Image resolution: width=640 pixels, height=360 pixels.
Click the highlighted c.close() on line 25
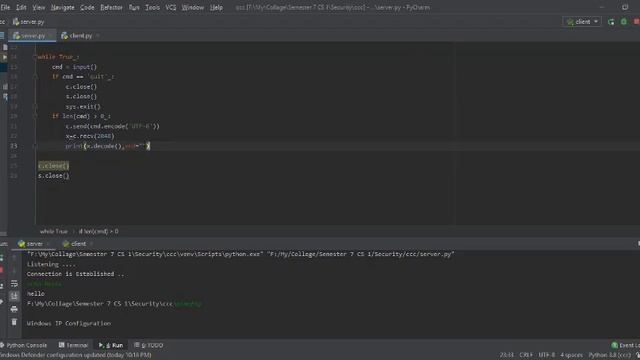[53, 166]
